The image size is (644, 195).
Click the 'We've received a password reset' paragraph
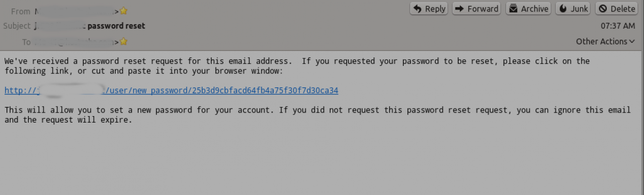pyautogui.click(x=297, y=66)
